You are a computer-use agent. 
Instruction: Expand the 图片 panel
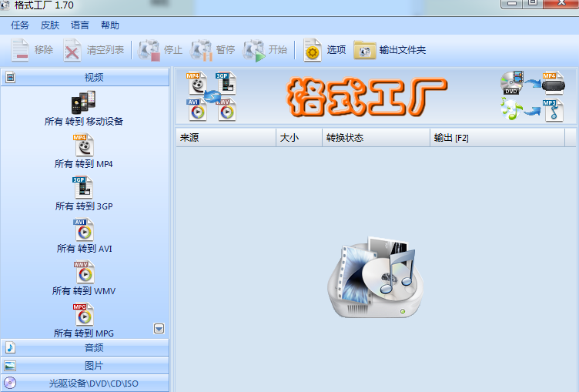(x=85, y=365)
